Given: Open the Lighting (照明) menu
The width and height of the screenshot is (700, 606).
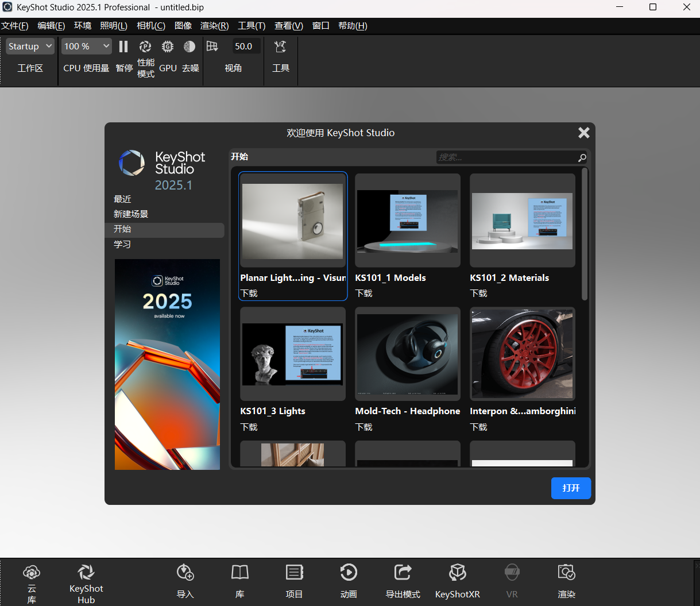Looking at the screenshot, I should point(113,26).
